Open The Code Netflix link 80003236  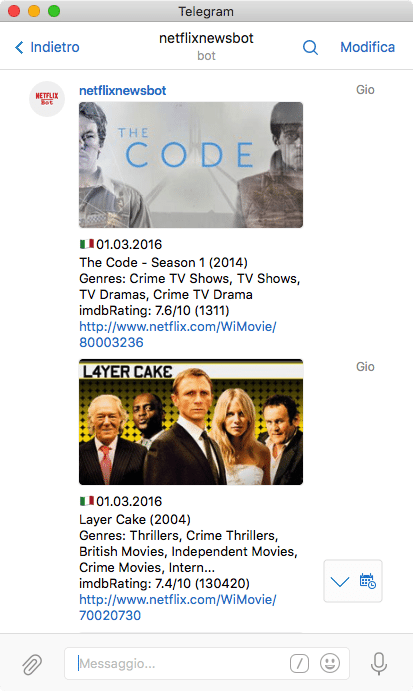(x=178, y=334)
